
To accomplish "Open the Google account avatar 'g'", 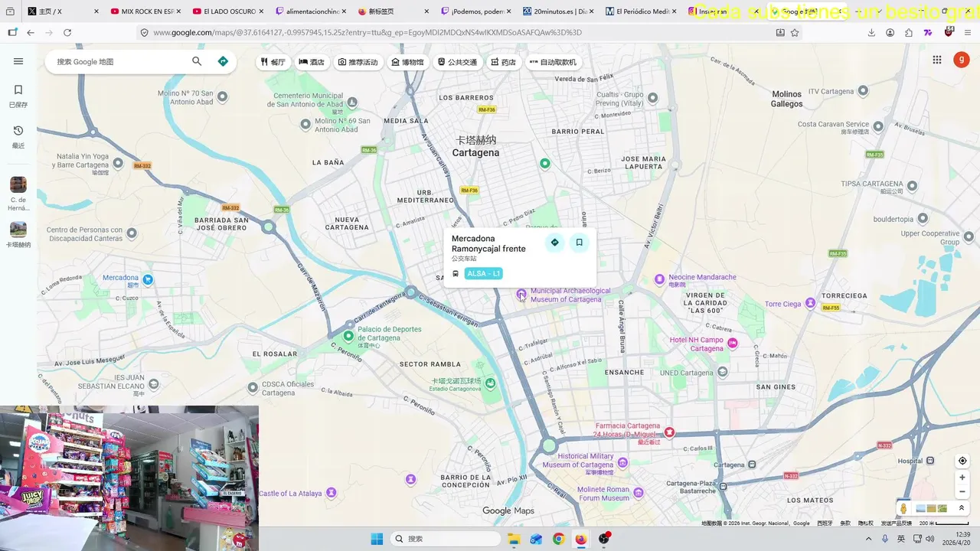I will (961, 60).
